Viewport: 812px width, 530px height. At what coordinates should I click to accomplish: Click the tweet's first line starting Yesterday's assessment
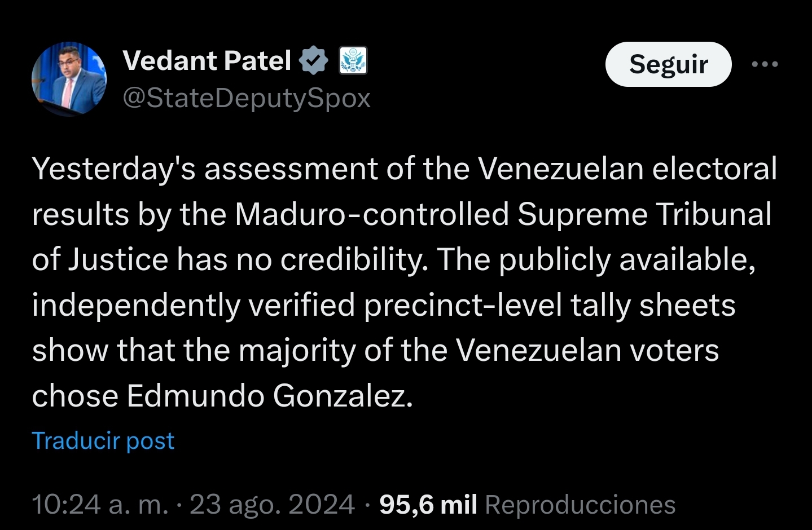(405, 169)
